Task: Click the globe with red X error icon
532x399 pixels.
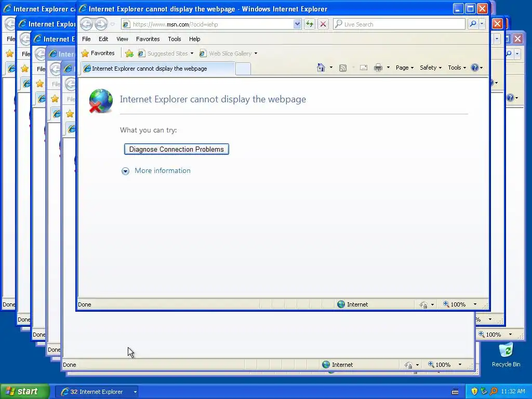Action: point(101,101)
